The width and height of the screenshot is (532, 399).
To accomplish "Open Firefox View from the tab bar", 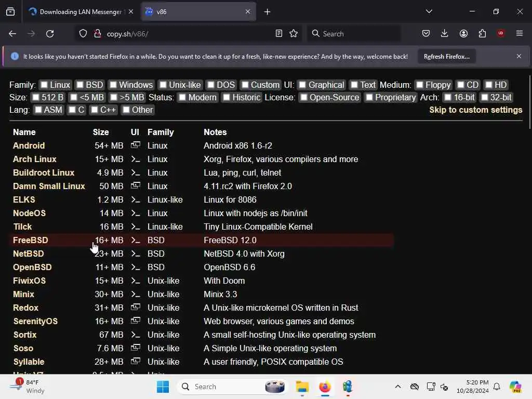I will [10, 12].
